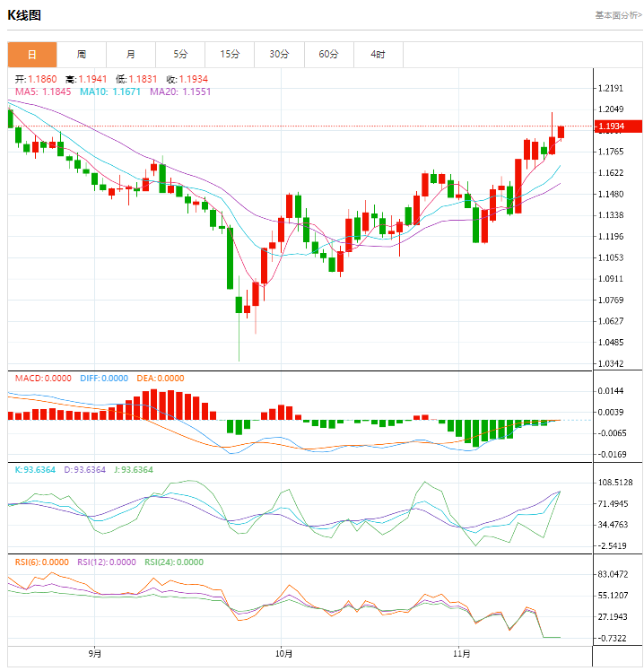Click the D:93.6364 KDJ value
The image size is (644, 671).
coord(84,470)
